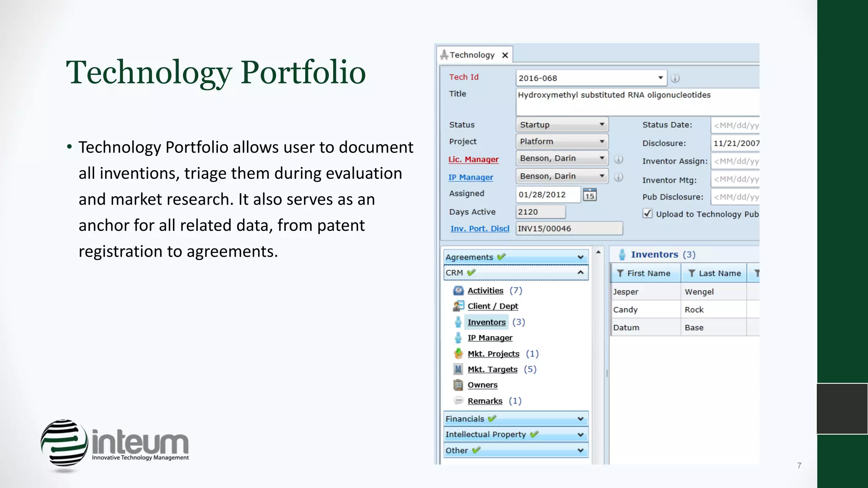868x488 pixels.
Task: Click the Inventor Assign date field
Action: [x=735, y=161]
